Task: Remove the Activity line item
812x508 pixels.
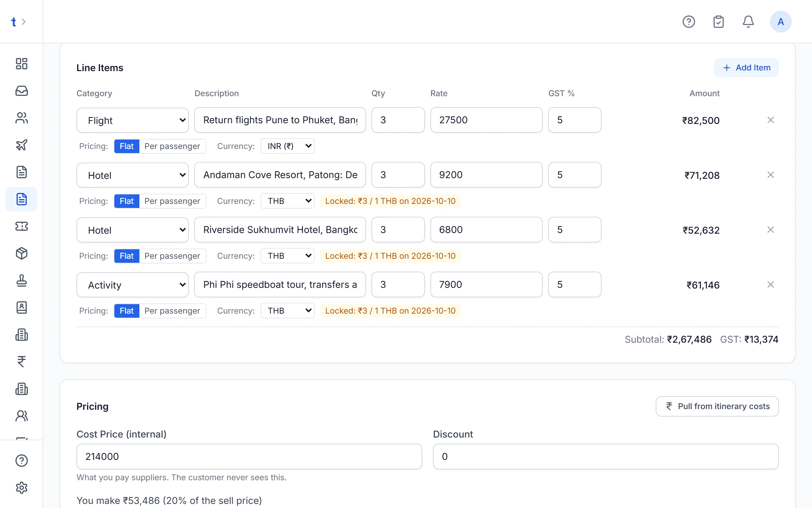Action: [x=771, y=284]
